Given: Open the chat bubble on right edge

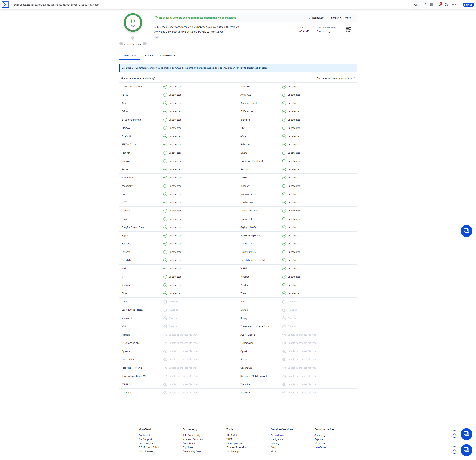Looking at the screenshot, I should point(466,231).
